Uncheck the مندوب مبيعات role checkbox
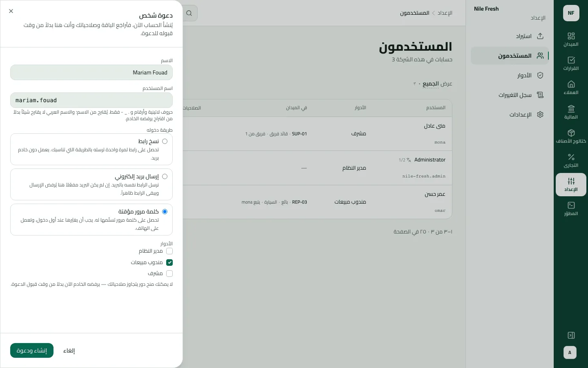Image resolution: width=588 pixels, height=368 pixels. point(169,263)
